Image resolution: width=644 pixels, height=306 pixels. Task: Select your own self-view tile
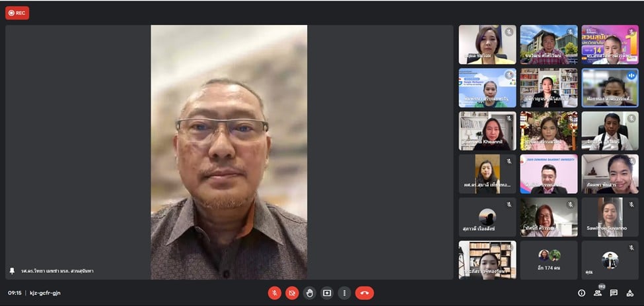point(610,259)
